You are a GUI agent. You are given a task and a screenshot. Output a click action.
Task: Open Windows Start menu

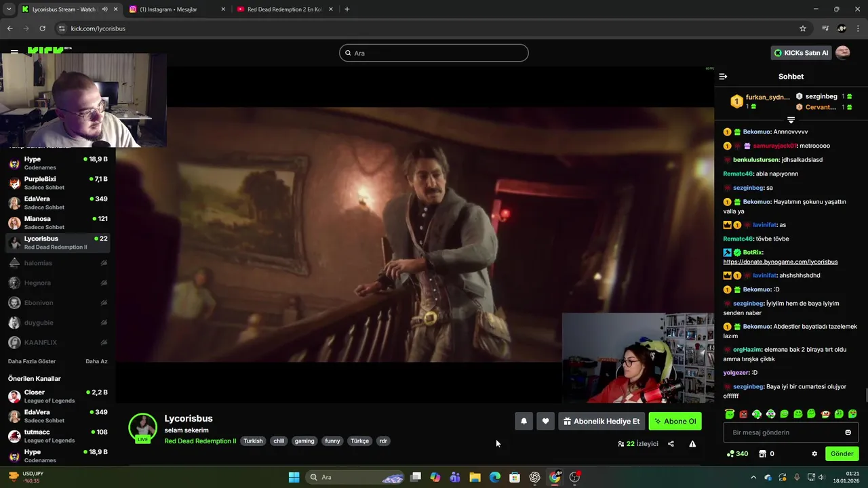coord(294,477)
